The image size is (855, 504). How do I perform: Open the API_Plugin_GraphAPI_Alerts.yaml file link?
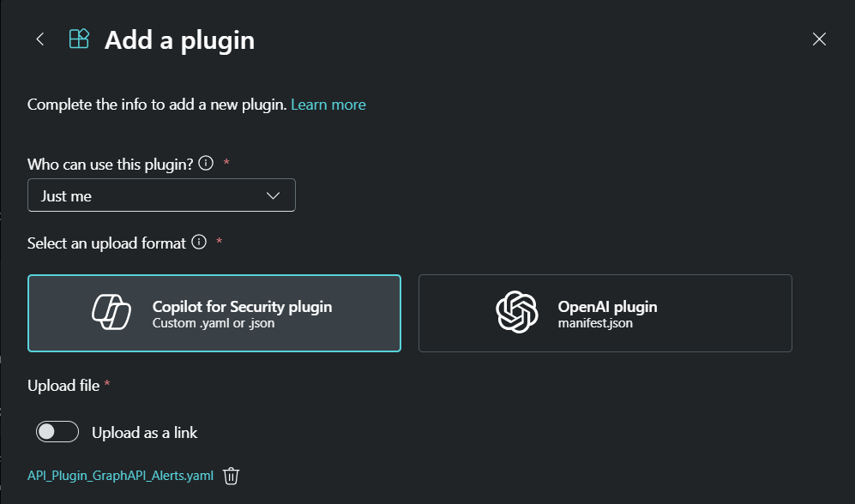coord(120,476)
